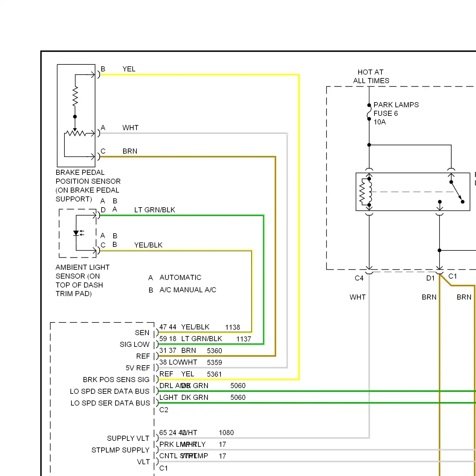Click the HOT AT ALL TIMES heading
Viewport: 476px width, 476px height.
(371, 76)
